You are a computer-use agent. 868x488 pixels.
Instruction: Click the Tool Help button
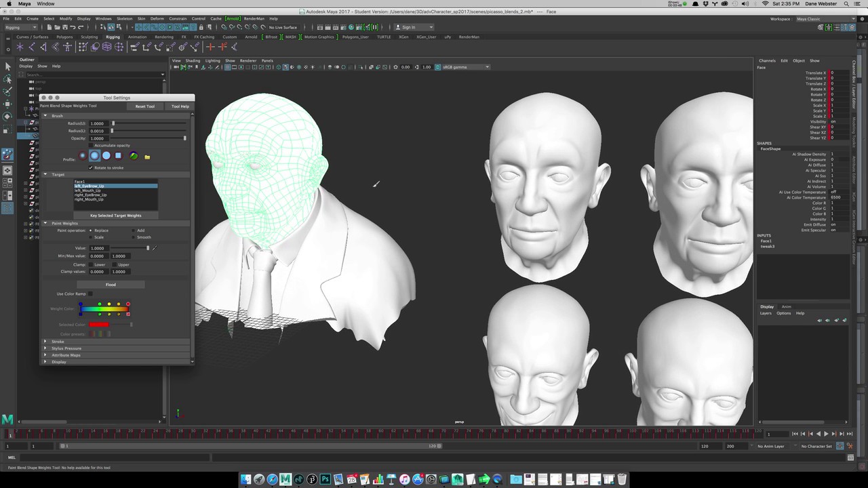(x=180, y=106)
